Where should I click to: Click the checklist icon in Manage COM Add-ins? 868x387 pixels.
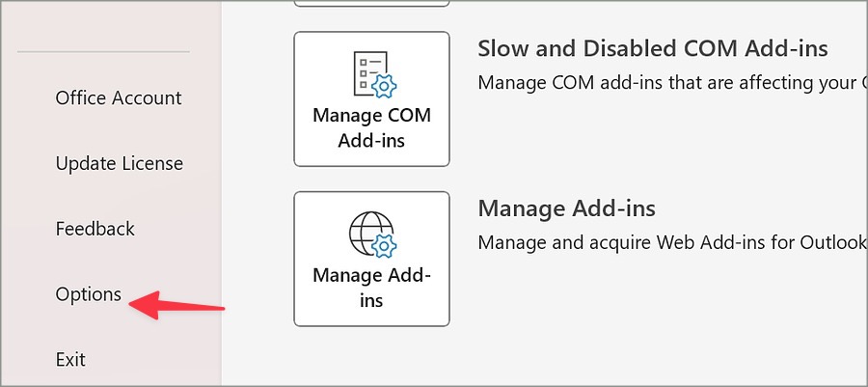click(x=369, y=72)
